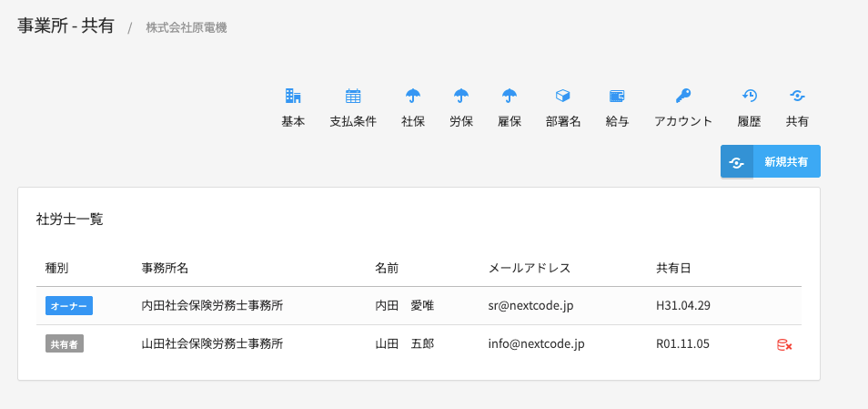Select the 内田社会保険労務士事務所 row

[x=419, y=306]
